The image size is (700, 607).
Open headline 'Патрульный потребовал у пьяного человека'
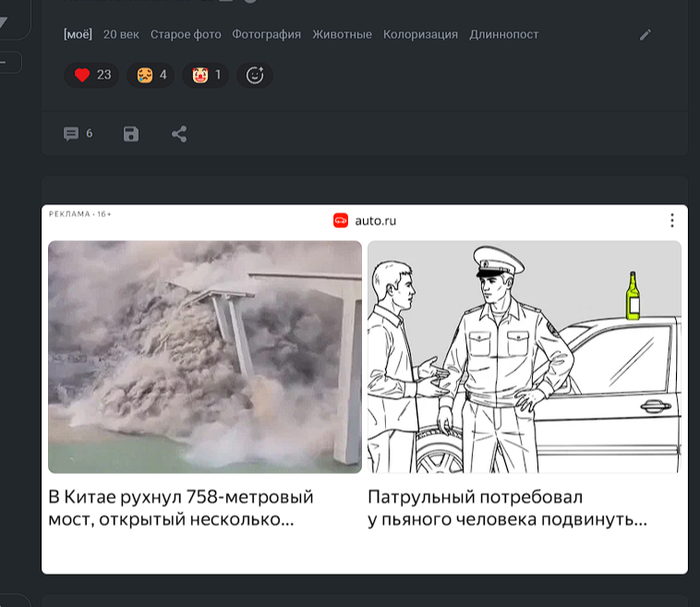coord(508,508)
